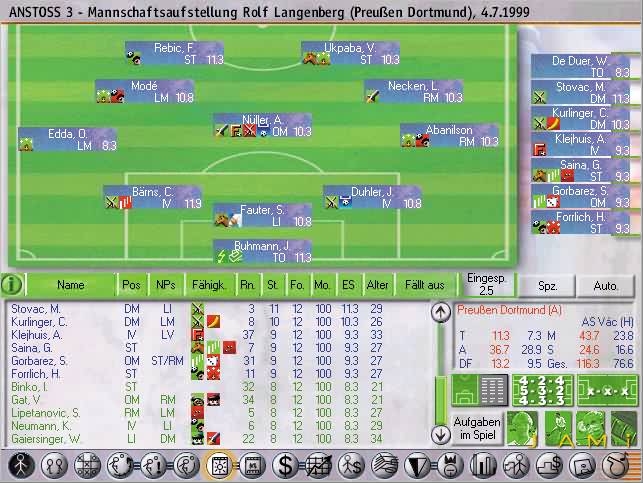The height and width of the screenshot is (483, 643).
Task: Sort the list by Fällt aus column
Action: click(425, 285)
